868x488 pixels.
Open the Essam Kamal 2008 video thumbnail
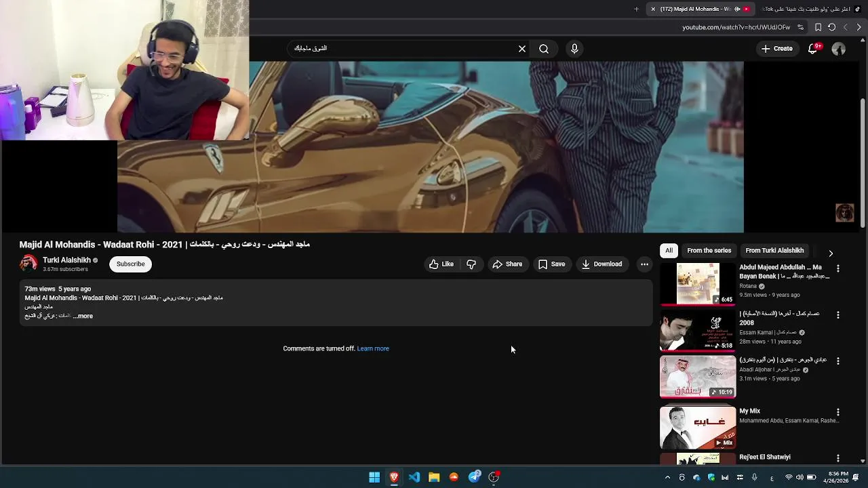tap(698, 331)
